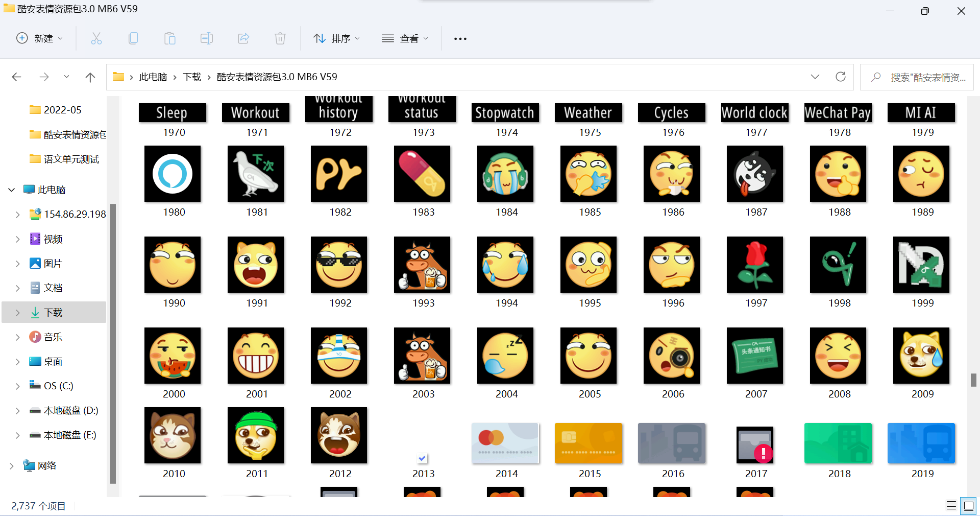Click the Cut scissors icon
Viewport: 980px width, 516px height.
pos(96,38)
